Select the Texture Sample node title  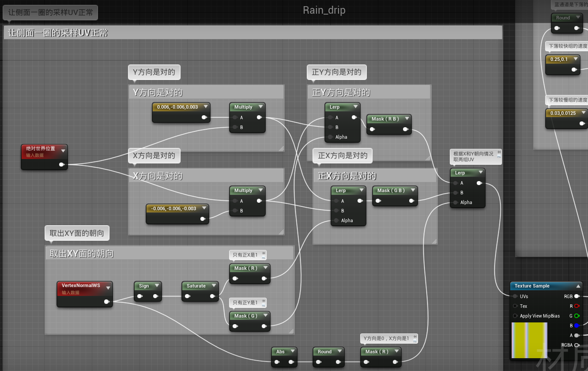(x=532, y=286)
